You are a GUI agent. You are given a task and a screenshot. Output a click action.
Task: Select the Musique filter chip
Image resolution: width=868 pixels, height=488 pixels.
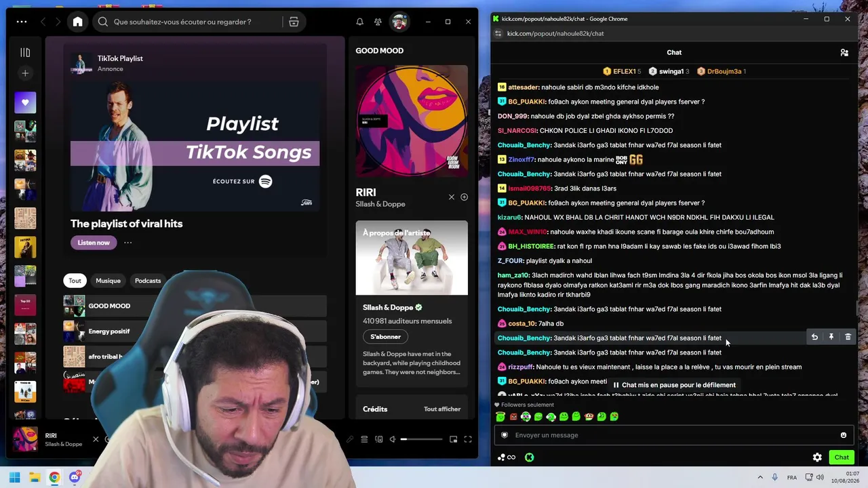108,281
